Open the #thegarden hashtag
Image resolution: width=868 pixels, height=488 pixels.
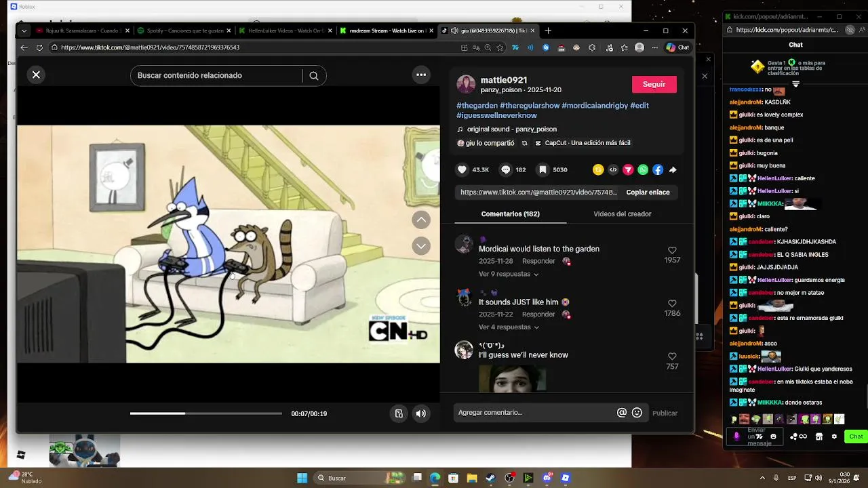coord(477,106)
